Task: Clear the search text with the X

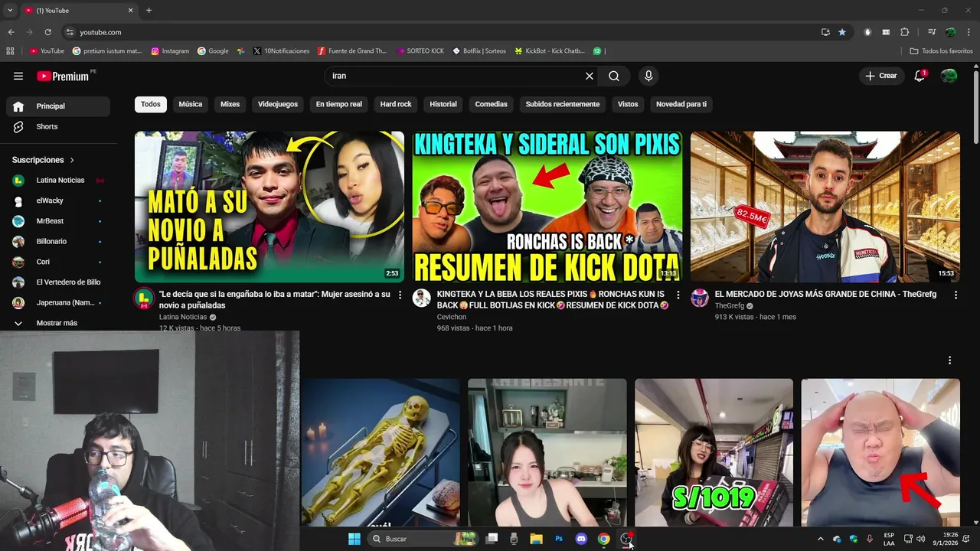Action: click(x=590, y=76)
